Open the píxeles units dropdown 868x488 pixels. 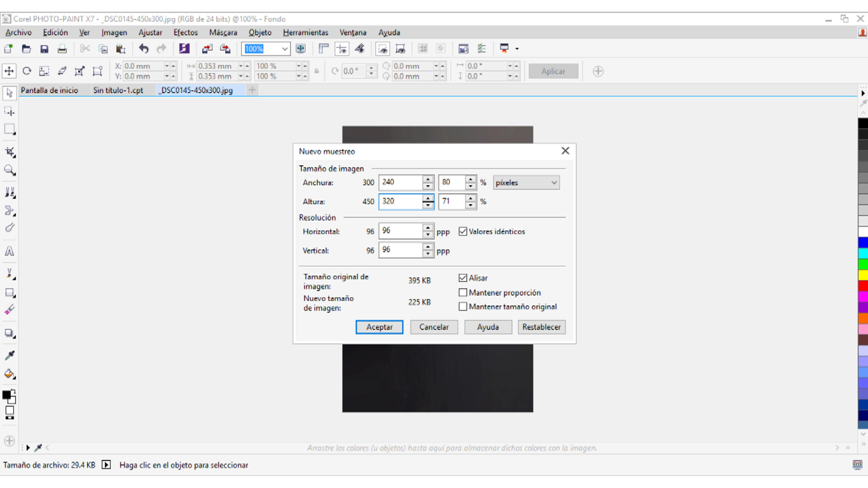coord(526,183)
